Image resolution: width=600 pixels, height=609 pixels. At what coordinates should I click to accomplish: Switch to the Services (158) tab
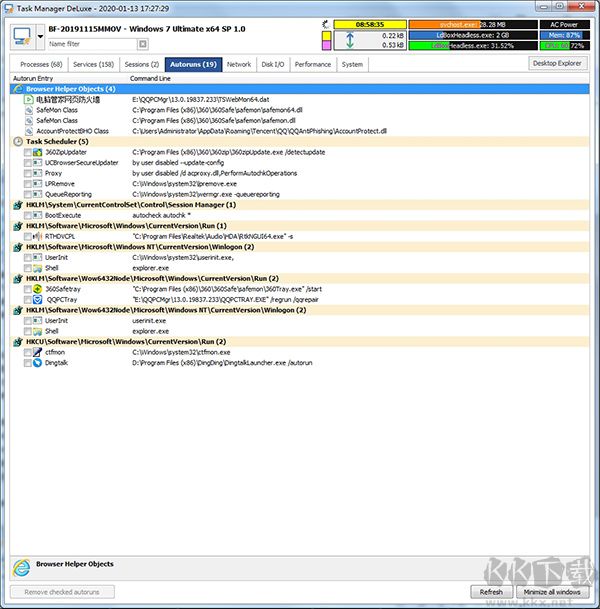[94, 64]
